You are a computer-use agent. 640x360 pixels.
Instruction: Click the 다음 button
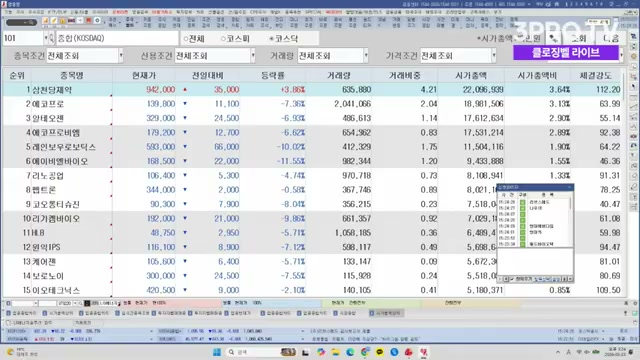[x=611, y=38]
